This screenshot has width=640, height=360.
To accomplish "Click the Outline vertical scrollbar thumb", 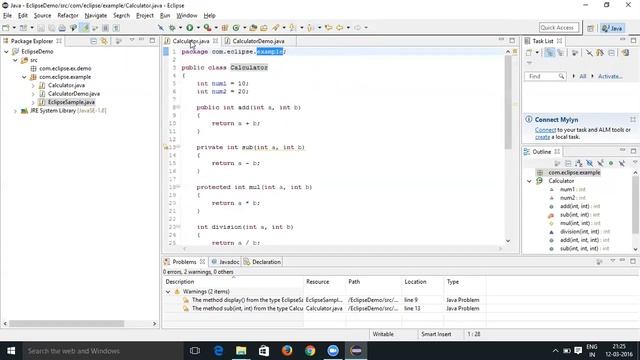I will tap(635, 205).
